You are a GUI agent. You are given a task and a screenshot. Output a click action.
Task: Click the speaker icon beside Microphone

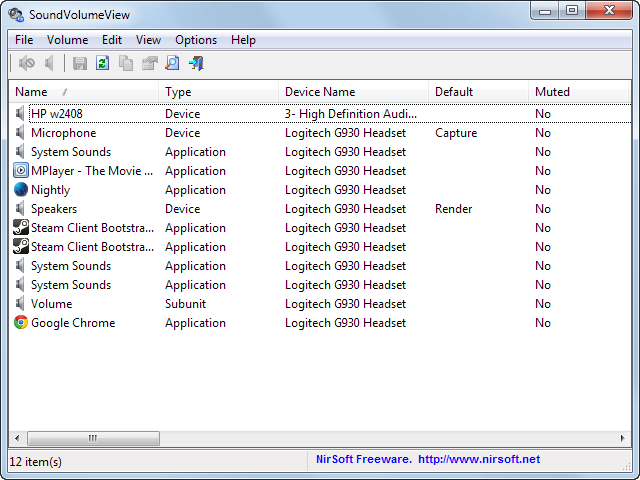[20, 133]
